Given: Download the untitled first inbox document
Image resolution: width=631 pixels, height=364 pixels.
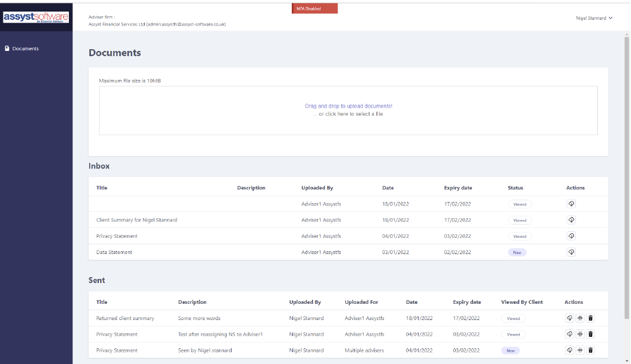Looking at the screenshot, I should (571, 204).
